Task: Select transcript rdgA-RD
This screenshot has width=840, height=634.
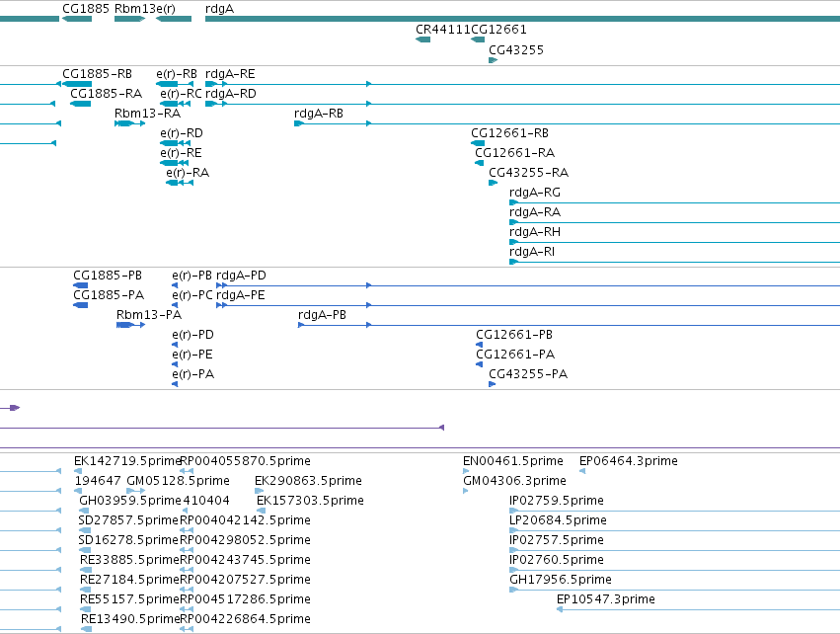Action: 231,93
